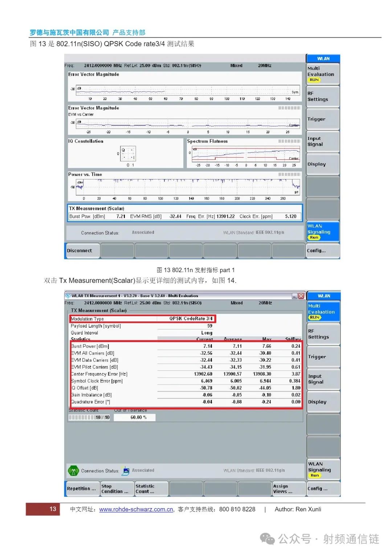Click the Clock Err. value 5.120 in overview

(x=291, y=216)
